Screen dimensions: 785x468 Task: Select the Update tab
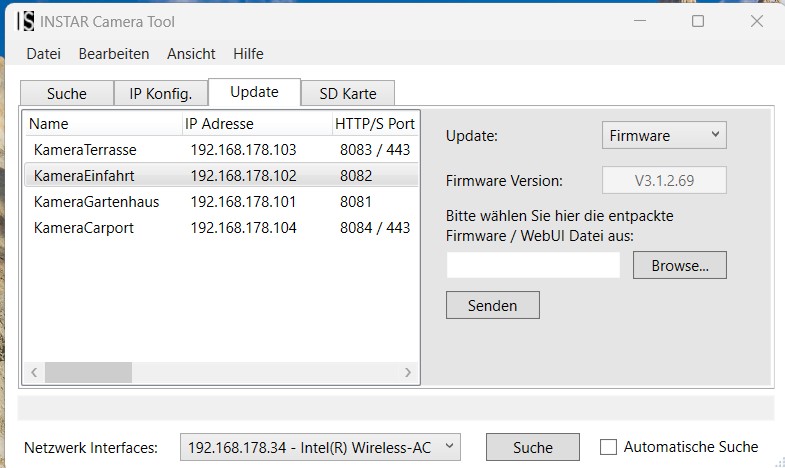point(254,92)
